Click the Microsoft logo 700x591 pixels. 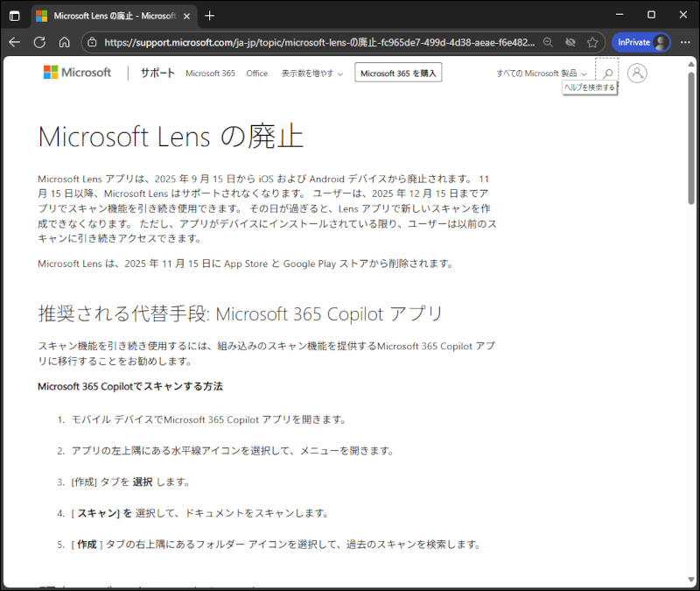pyautogui.click(x=78, y=73)
